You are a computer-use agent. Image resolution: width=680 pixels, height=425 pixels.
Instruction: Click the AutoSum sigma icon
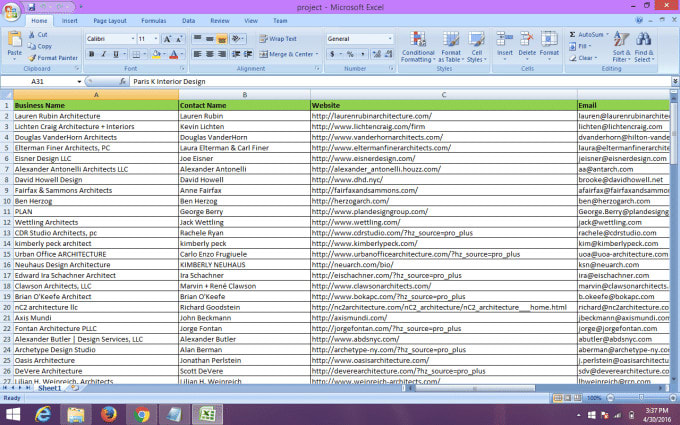click(572, 34)
